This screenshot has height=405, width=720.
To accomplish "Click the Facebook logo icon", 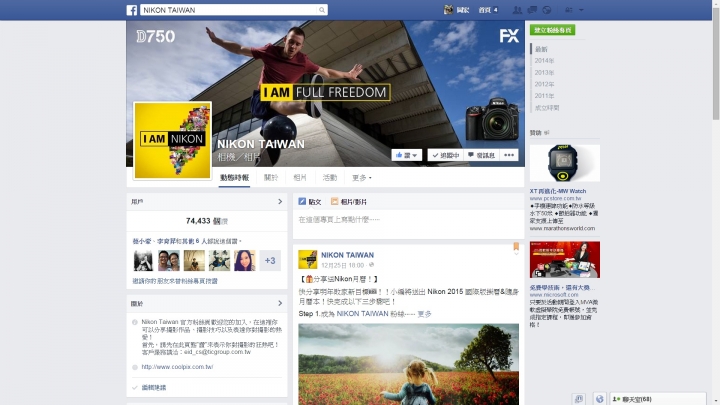I will (x=132, y=10).
